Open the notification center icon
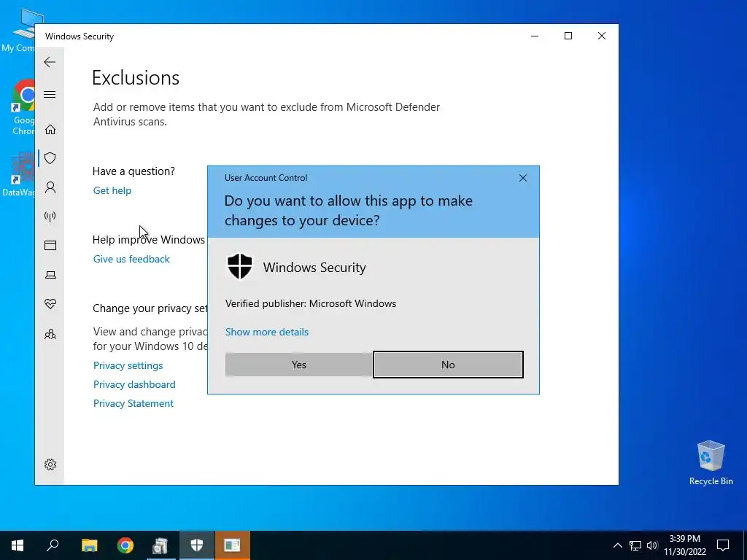 723,545
